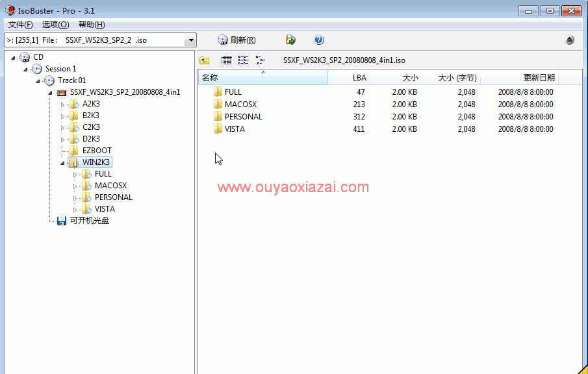Select the MACOSX folder label in tree
Image resolution: width=588 pixels, height=374 pixels.
click(x=110, y=186)
